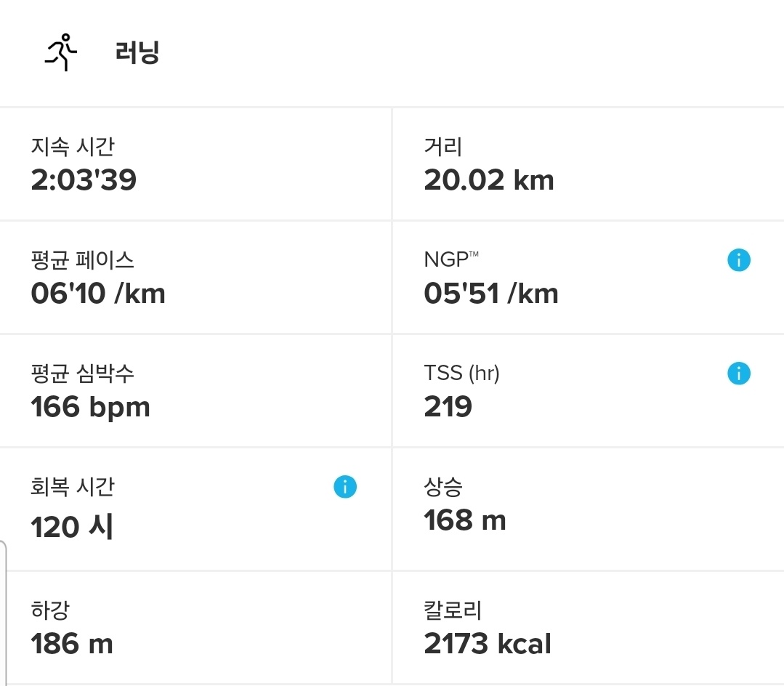Image resolution: width=784 pixels, height=686 pixels.
Task: Select the duration value 2:03'39
Action: coord(81,180)
